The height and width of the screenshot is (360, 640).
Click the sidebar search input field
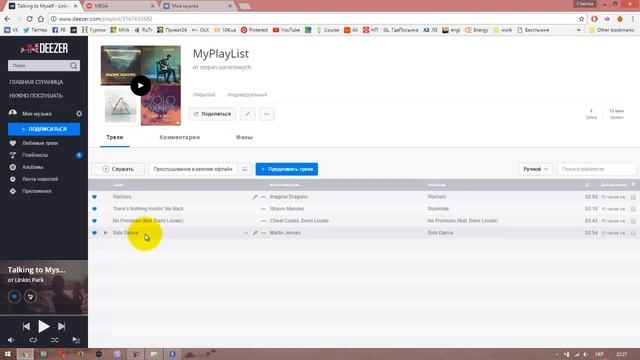pos(39,66)
